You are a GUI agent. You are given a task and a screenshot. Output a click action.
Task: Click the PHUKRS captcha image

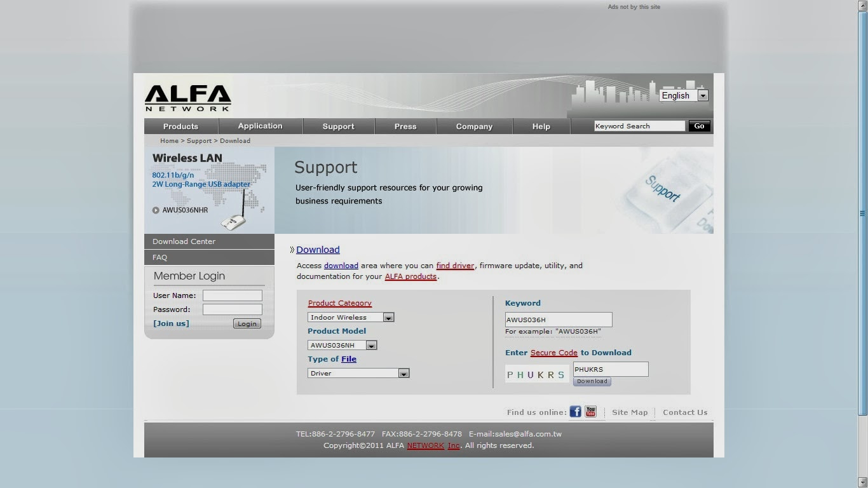click(537, 374)
